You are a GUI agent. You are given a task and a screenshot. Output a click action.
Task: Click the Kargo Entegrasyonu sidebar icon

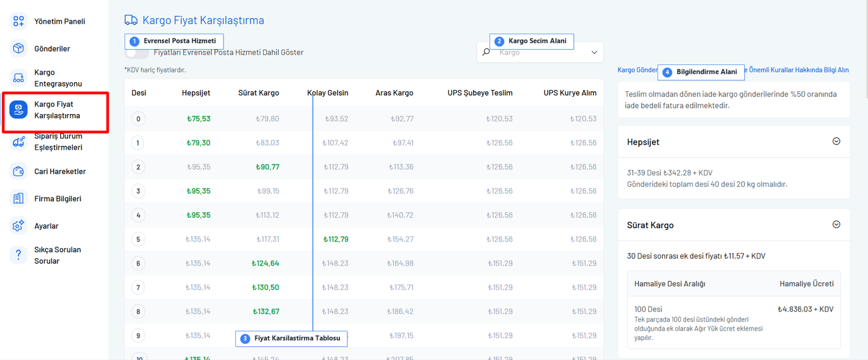18,78
